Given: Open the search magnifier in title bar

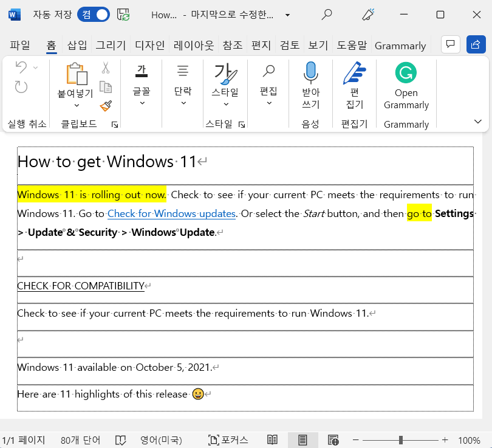Looking at the screenshot, I should tap(327, 15).
